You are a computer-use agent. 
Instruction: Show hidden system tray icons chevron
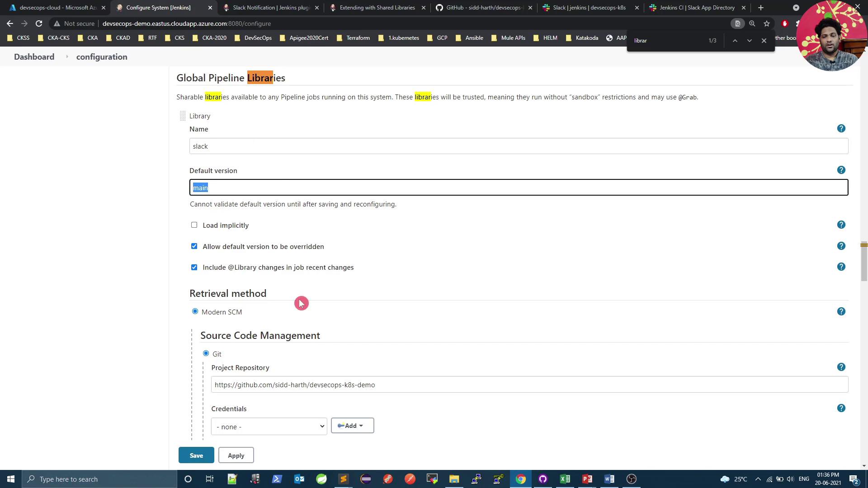tap(758, 479)
